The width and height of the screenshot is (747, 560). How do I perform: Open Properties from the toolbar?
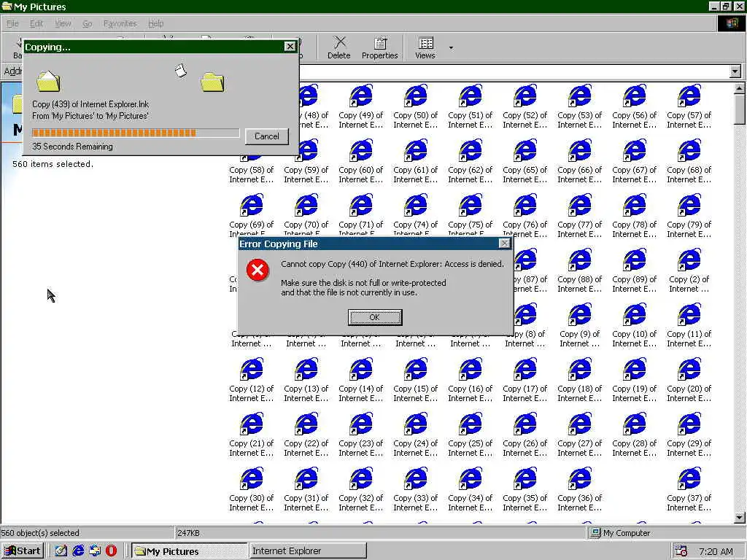379,47
